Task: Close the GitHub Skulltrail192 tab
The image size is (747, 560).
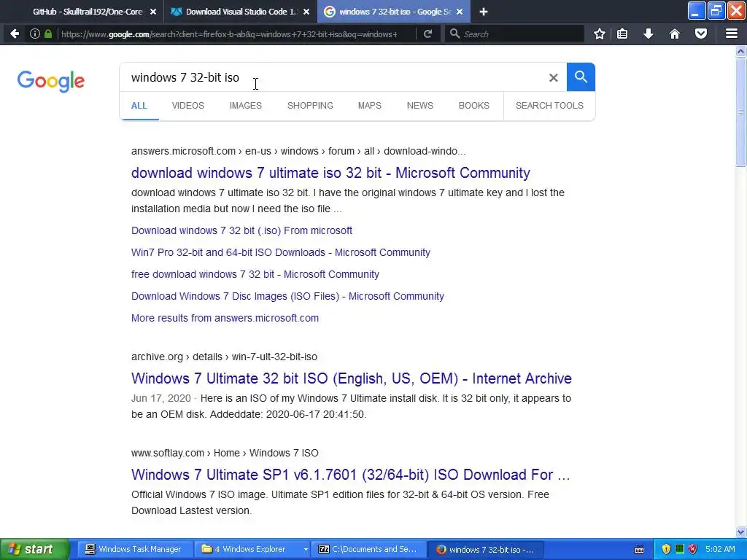Action: (x=153, y=12)
